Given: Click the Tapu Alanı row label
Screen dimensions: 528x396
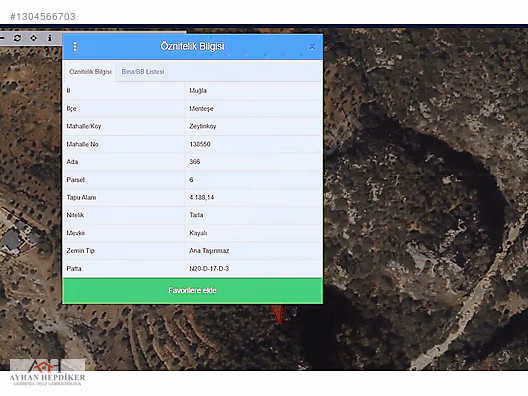Looking at the screenshot, I should point(81,197).
